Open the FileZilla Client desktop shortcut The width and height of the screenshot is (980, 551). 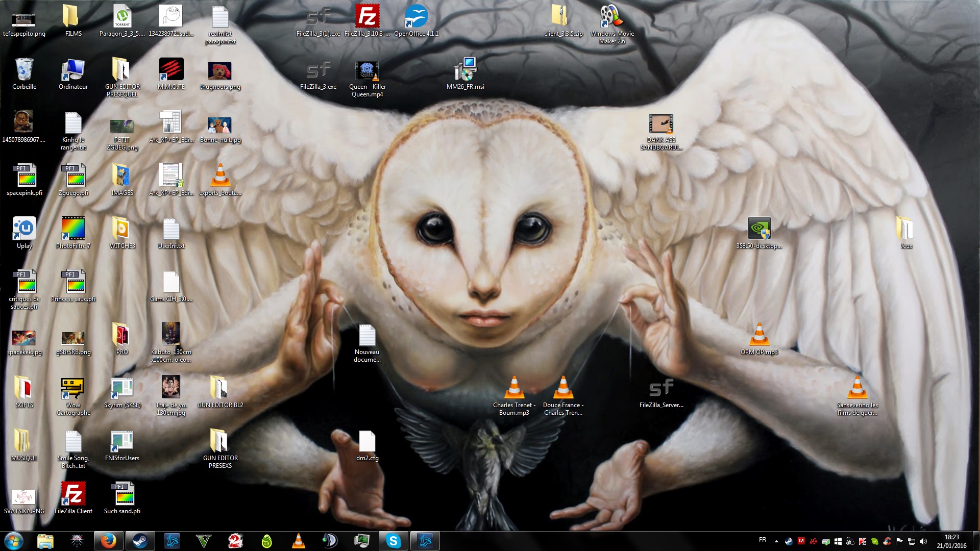(73, 498)
